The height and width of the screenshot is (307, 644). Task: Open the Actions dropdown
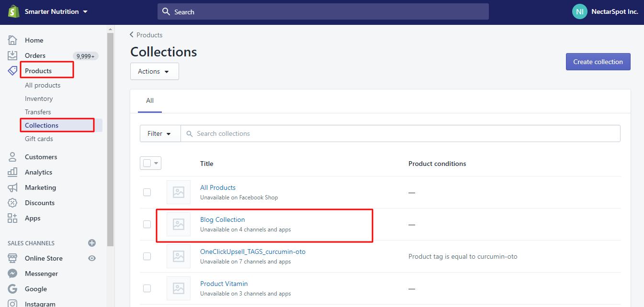tap(154, 71)
